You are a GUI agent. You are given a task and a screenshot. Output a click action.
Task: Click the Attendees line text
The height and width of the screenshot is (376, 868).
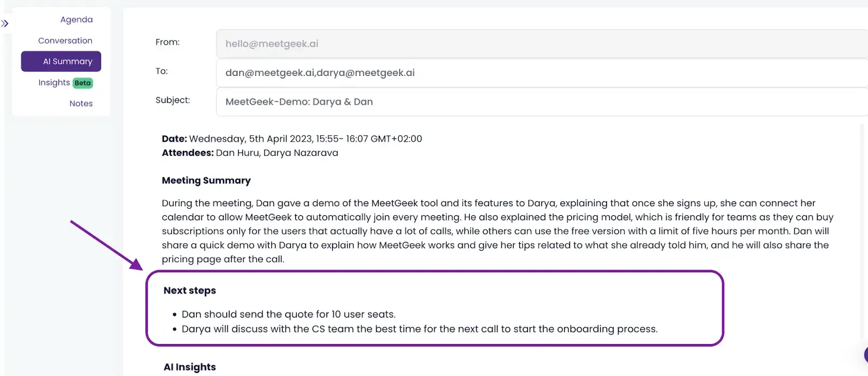click(x=250, y=153)
